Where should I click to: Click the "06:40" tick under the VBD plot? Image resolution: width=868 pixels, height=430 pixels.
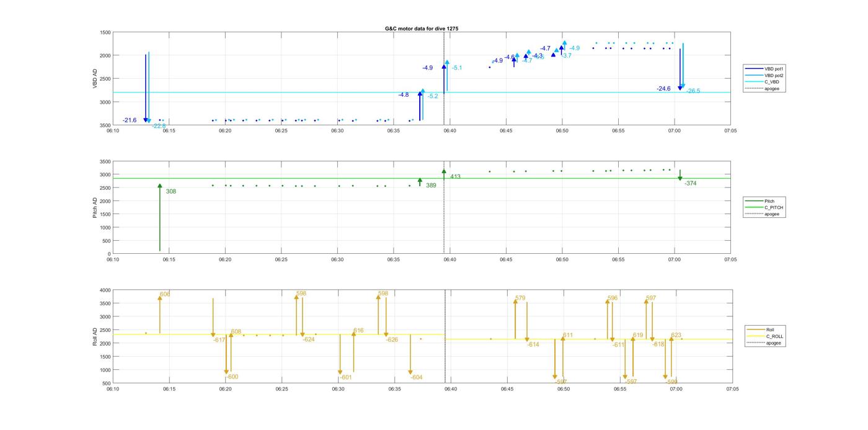tap(449, 131)
